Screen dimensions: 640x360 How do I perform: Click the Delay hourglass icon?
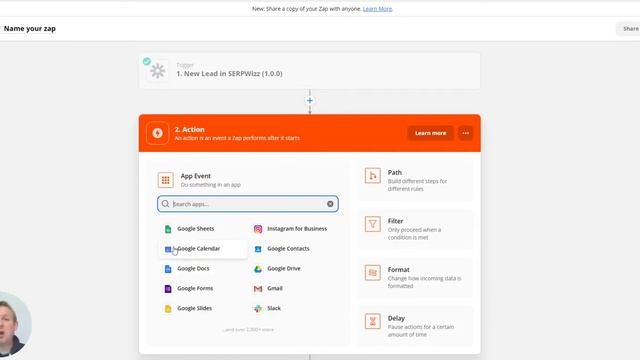[x=373, y=321]
